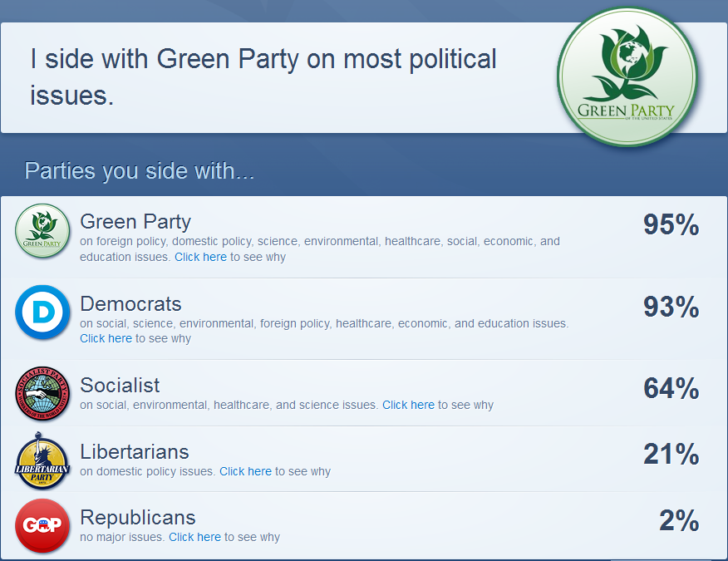Select the Democrats heading
Viewport: 728px width, 561px height.
[131, 304]
